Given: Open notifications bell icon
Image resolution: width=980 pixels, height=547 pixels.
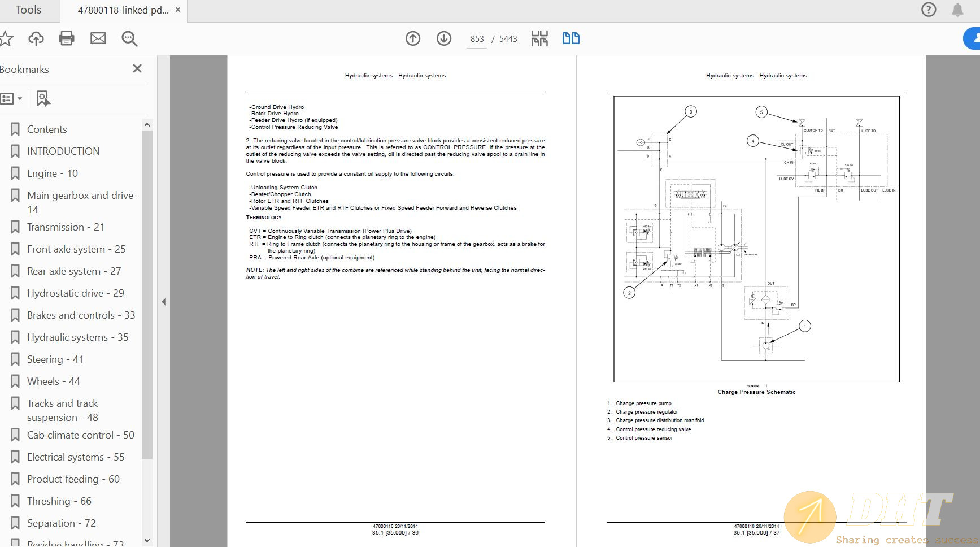Looking at the screenshot, I should coord(957,10).
